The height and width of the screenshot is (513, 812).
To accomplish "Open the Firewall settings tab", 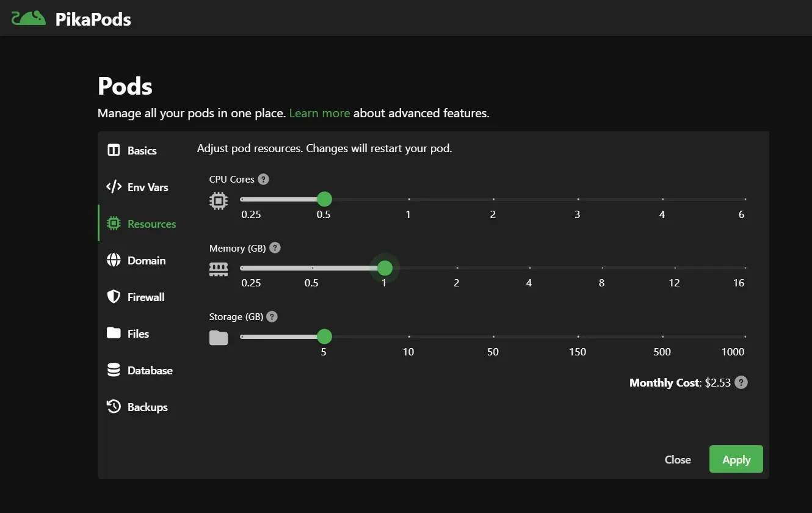I will click(x=145, y=297).
